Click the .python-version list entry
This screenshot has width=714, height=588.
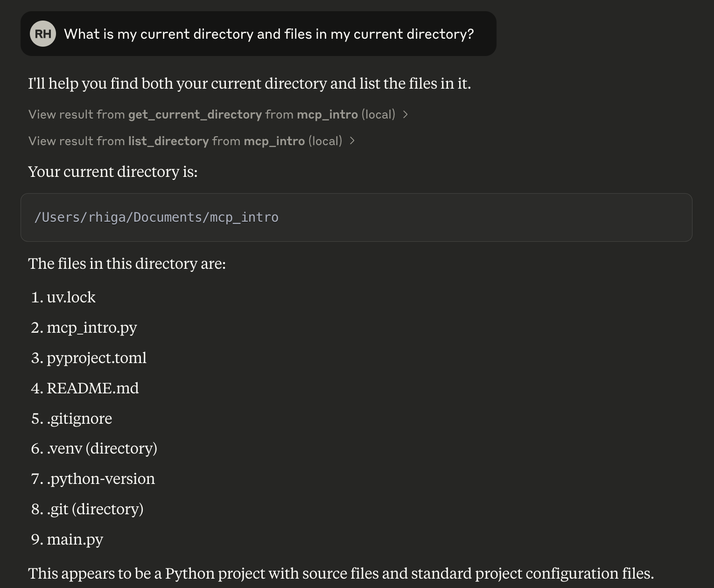click(x=101, y=479)
